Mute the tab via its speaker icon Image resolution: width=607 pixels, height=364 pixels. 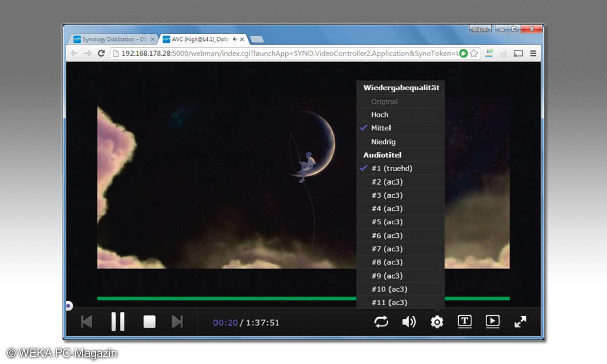pyautogui.click(x=235, y=39)
